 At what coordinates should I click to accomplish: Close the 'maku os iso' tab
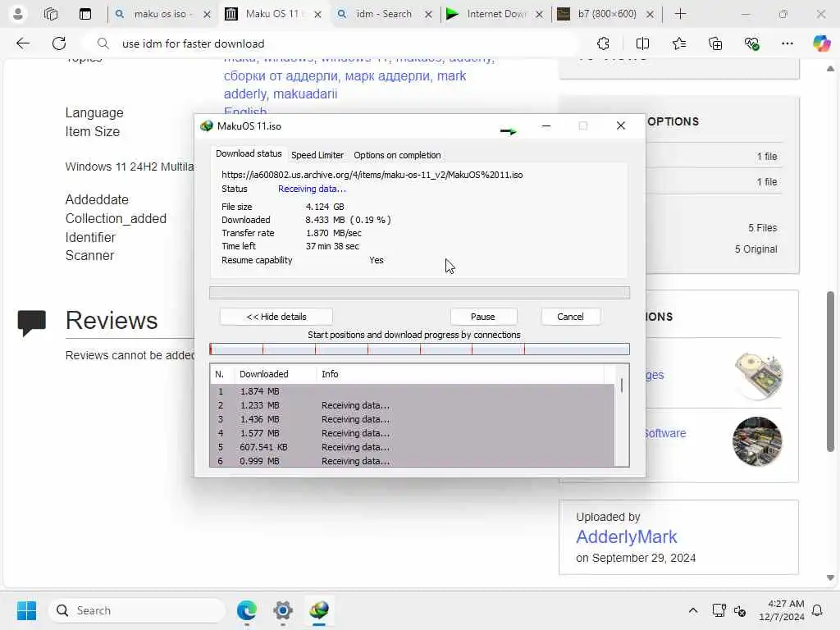[x=207, y=15]
